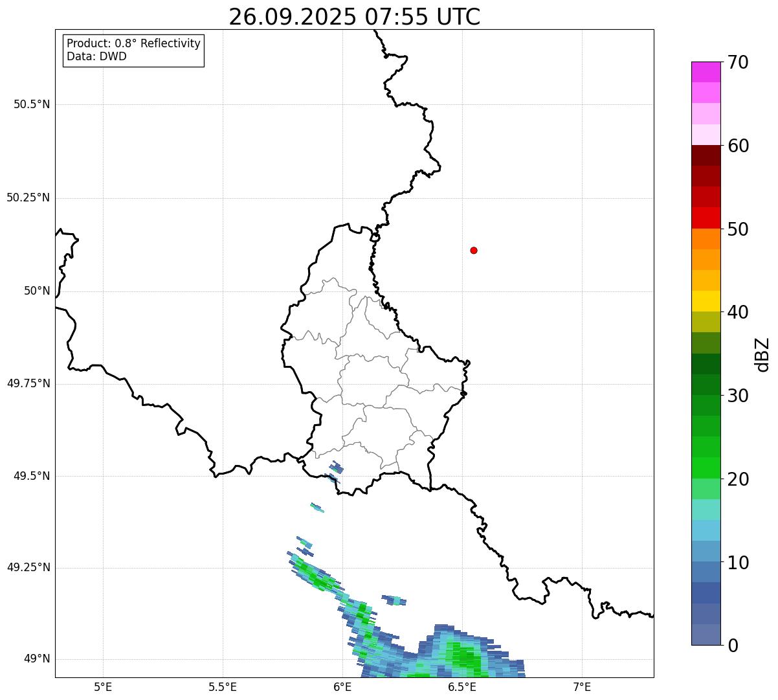Screen dimensions: 778x700
Task: Click the "Product: 0.8° Reflectivity" label
Action: (x=134, y=43)
